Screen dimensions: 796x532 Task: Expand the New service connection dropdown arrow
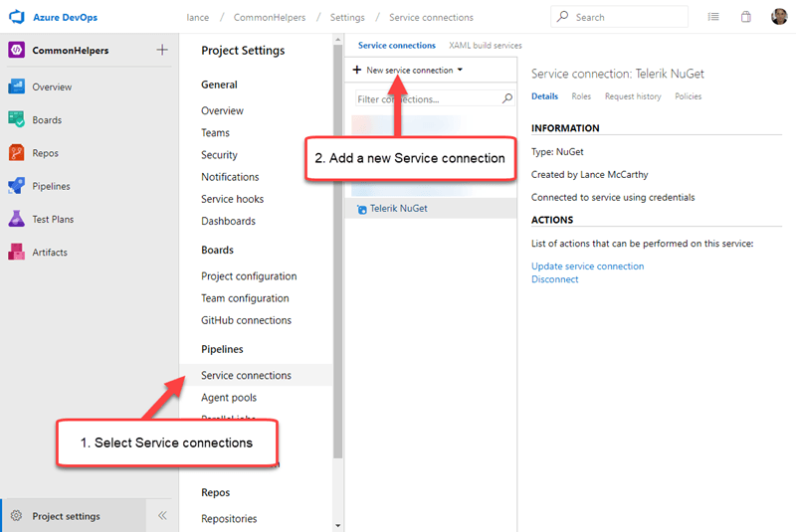[x=460, y=70]
